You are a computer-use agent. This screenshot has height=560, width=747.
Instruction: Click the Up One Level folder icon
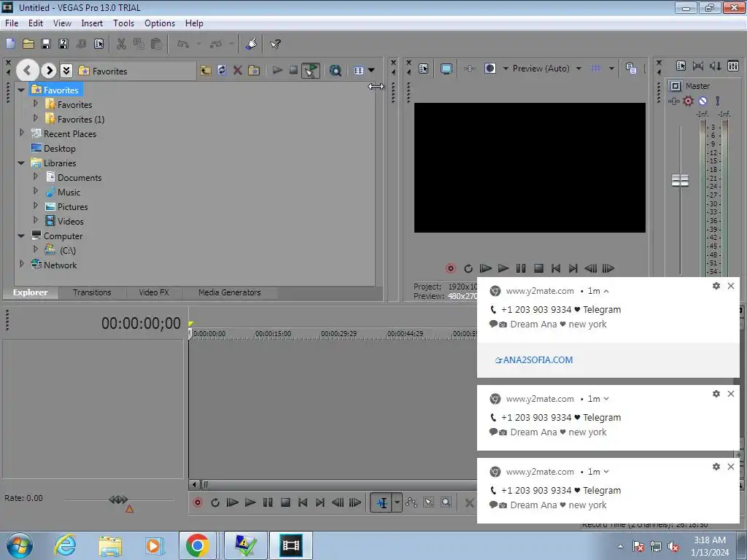coord(205,71)
